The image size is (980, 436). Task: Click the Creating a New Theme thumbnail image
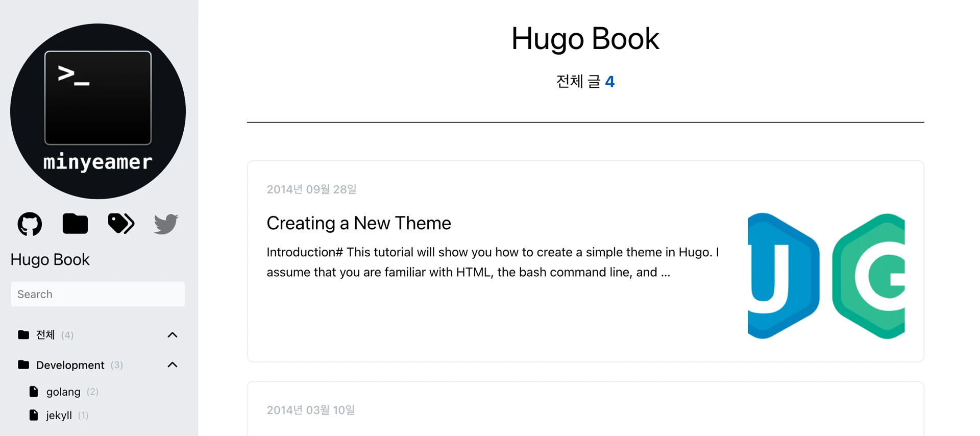[826, 276]
